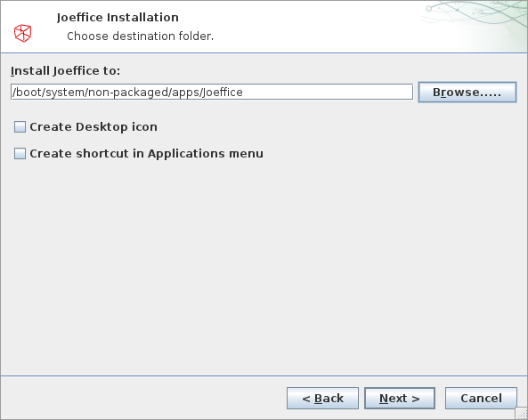Cancel the Joeffice installation

click(x=481, y=398)
